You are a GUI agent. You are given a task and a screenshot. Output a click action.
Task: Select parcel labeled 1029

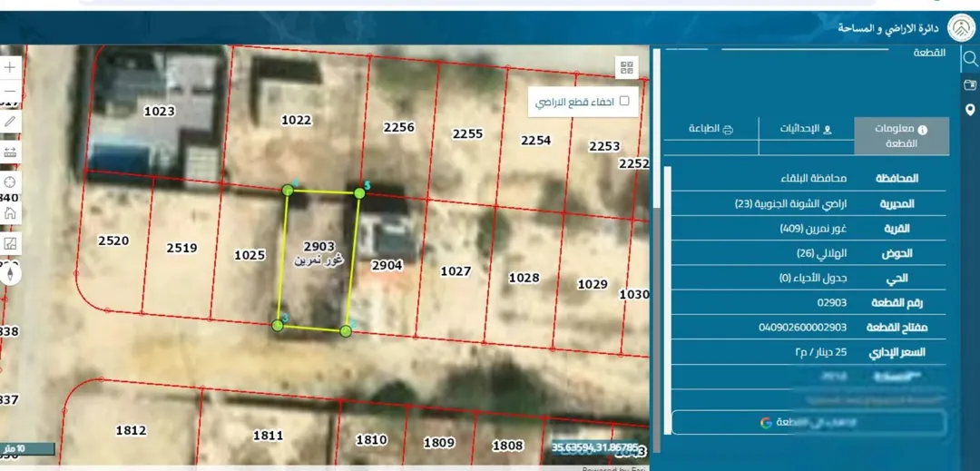593,284
